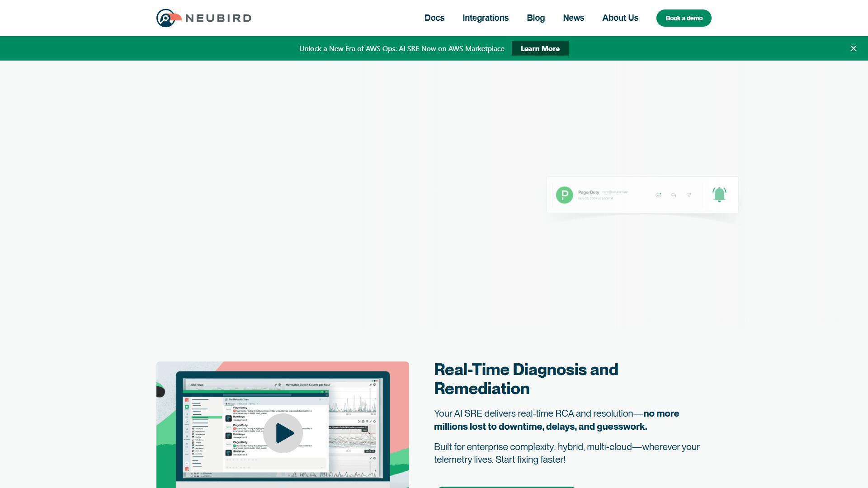Play the product demo video

coord(283,433)
